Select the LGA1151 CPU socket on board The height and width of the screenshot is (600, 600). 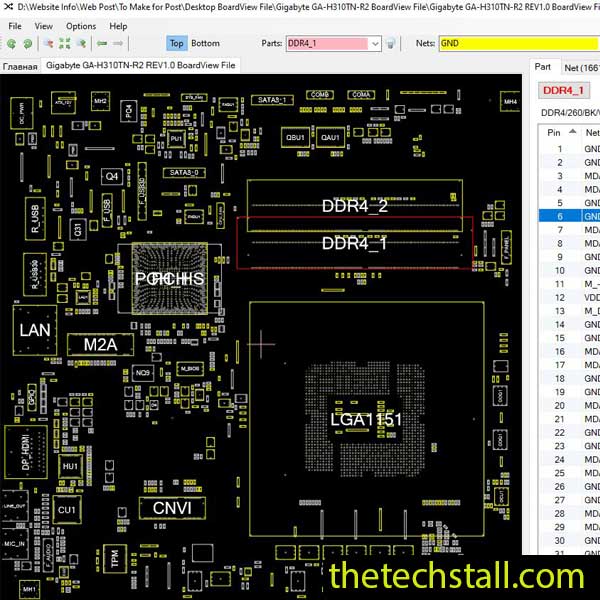click(367, 419)
